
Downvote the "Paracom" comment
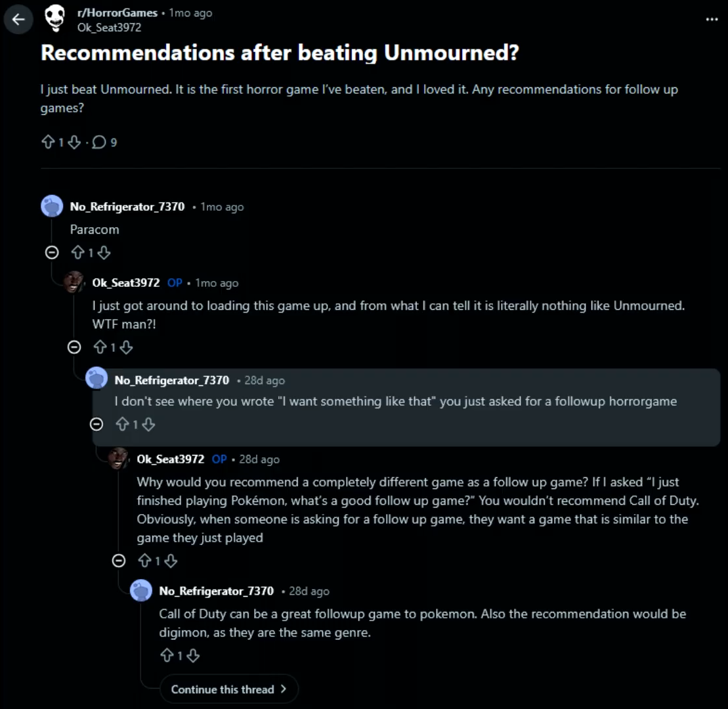click(104, 252)
